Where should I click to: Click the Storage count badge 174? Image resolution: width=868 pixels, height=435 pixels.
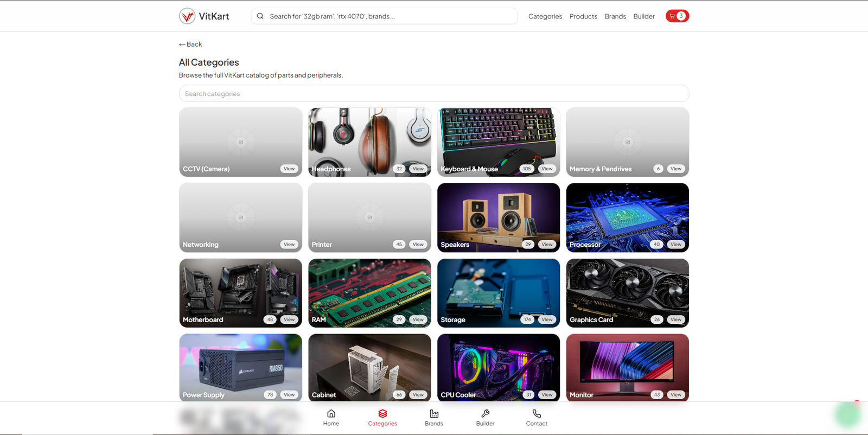527,319
